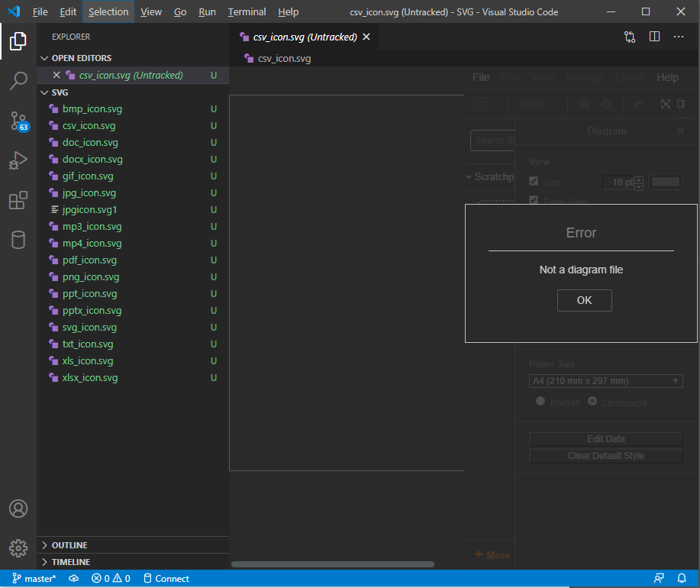The width and height of the screenshot is (700, 588).
Task: Open the A4 paper size dropdown
Action: tap(606, 381)
